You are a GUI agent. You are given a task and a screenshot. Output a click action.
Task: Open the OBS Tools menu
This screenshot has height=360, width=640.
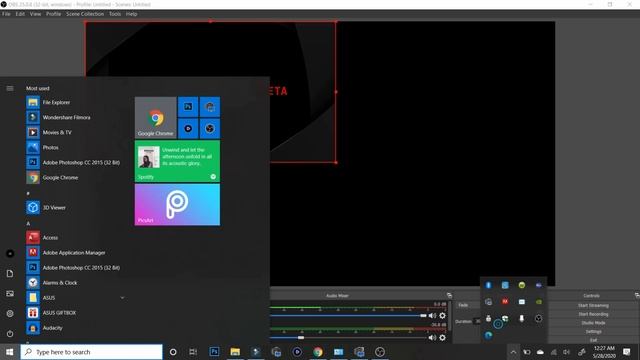pyautogui.click(x=115, y=14)
